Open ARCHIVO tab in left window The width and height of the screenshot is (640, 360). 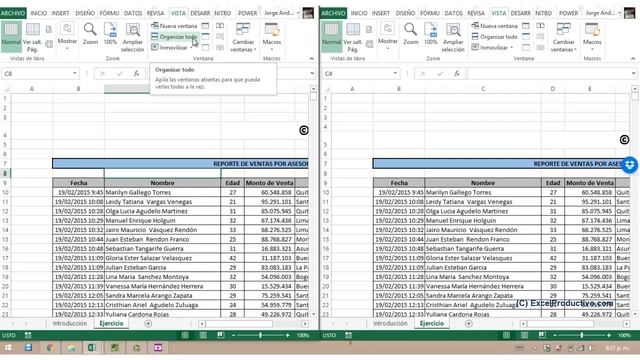click(x=13, y=13)
